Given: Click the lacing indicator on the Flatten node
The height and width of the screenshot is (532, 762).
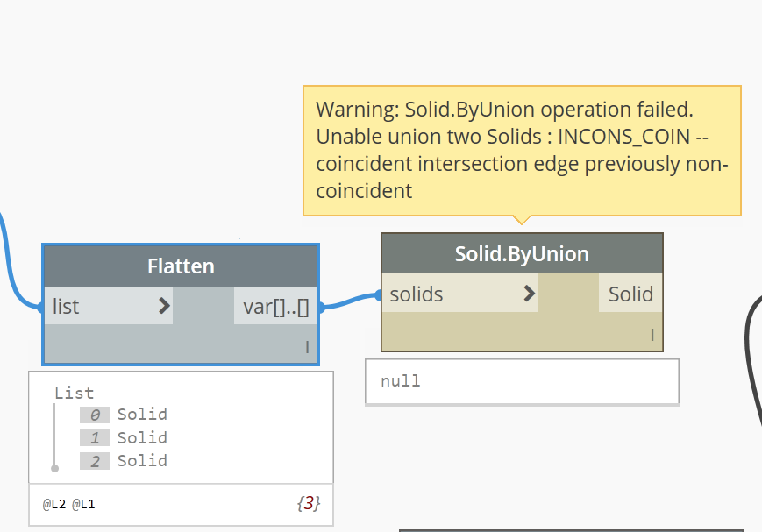Looking at the screenshot, I should click(307, 347).
